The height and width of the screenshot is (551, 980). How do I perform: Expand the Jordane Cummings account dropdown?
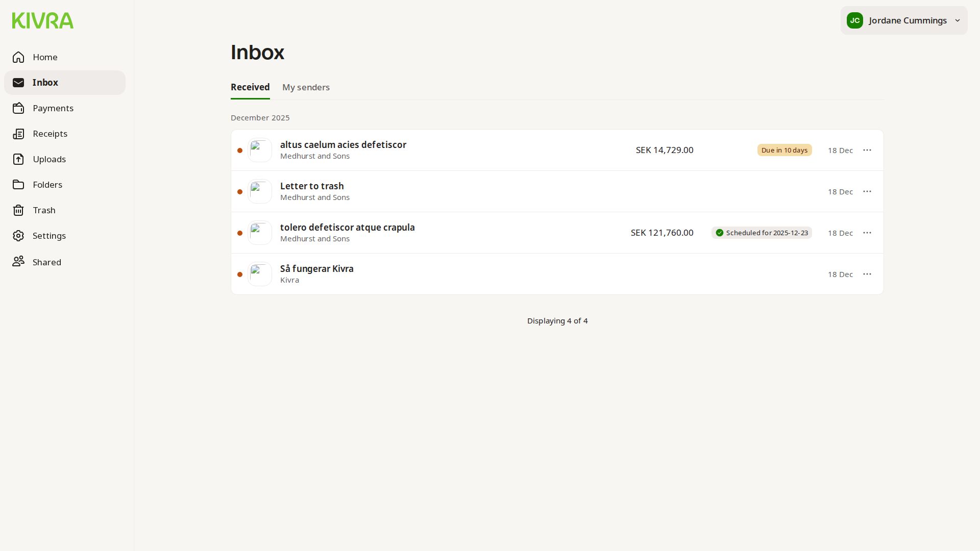(903, 20)
